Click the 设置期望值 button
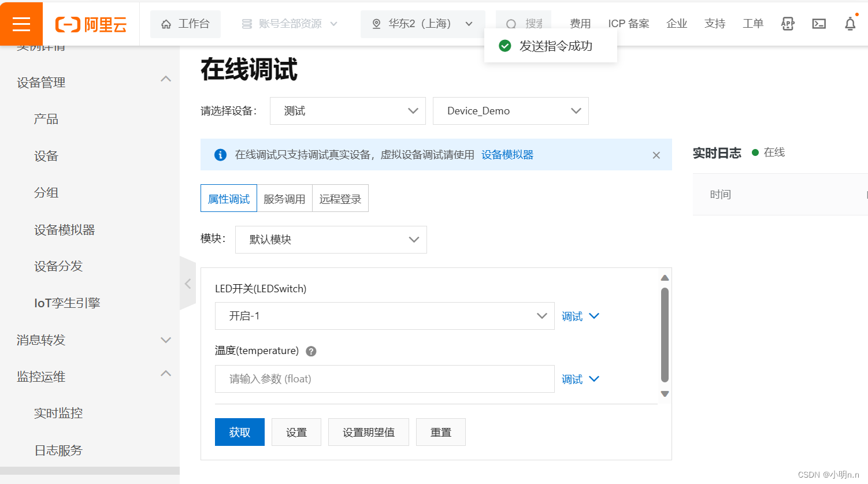 369,432
